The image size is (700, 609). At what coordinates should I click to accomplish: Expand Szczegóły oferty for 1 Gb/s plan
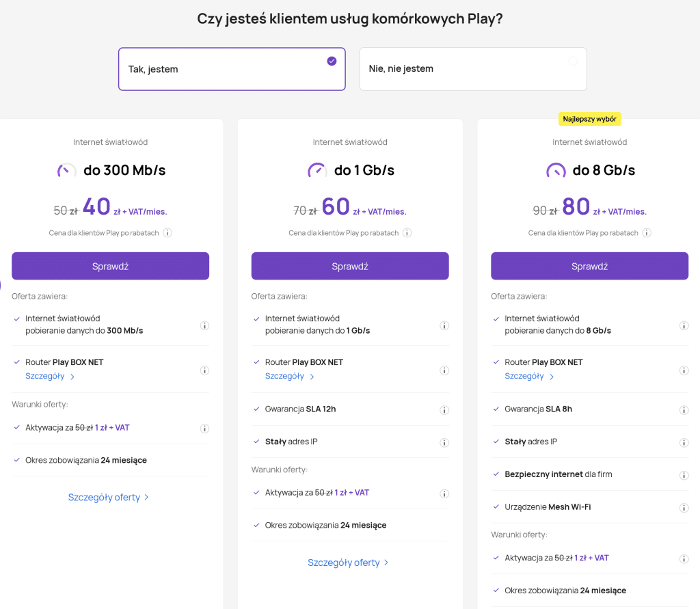click(348, 563)
